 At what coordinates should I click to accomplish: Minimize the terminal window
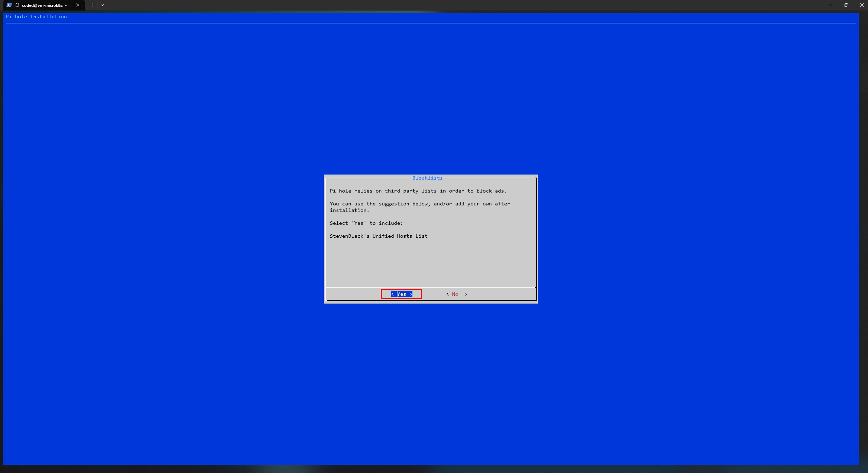[x=831, y=5]
